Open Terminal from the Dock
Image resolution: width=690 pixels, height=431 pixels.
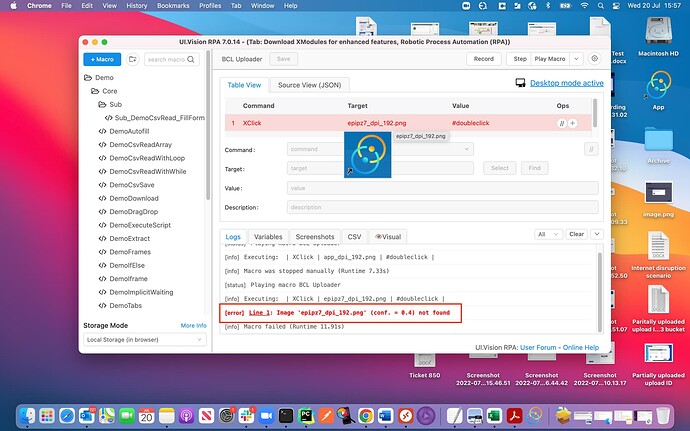pyautogui.click(x=286, y=416)
